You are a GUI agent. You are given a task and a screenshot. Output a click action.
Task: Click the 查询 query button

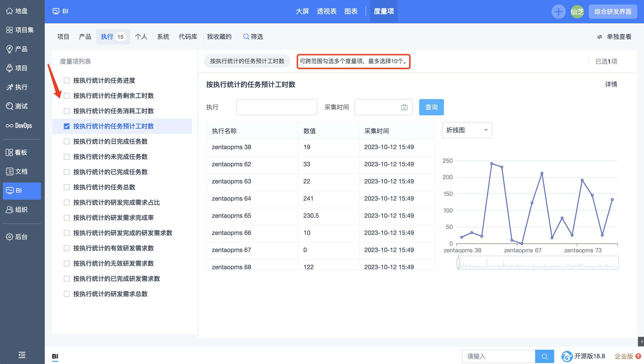431,107
